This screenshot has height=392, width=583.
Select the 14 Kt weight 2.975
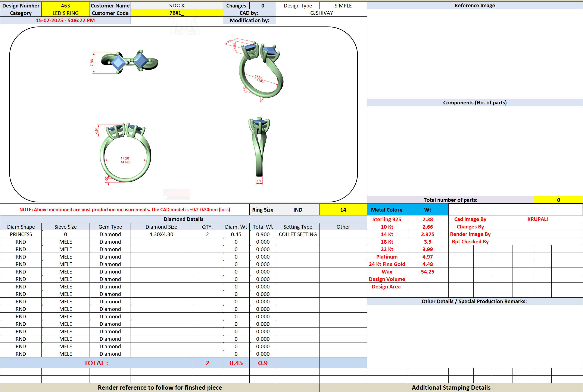[428, 234]
